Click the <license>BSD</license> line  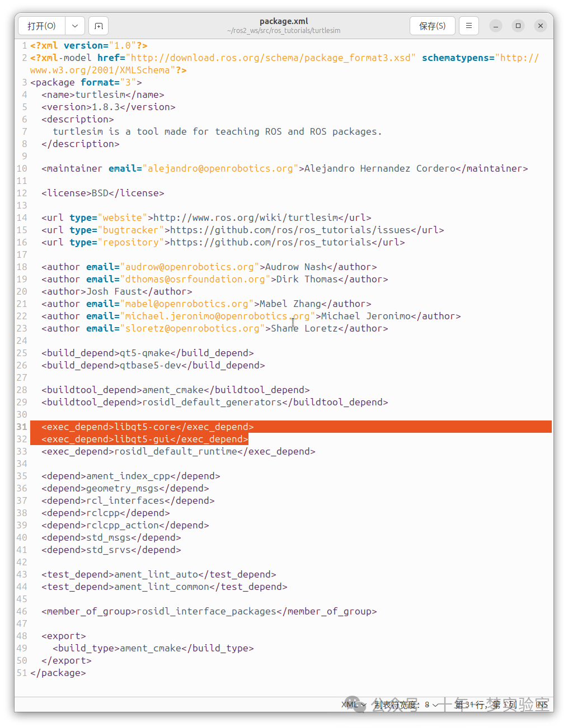click(x=103, y=193)
